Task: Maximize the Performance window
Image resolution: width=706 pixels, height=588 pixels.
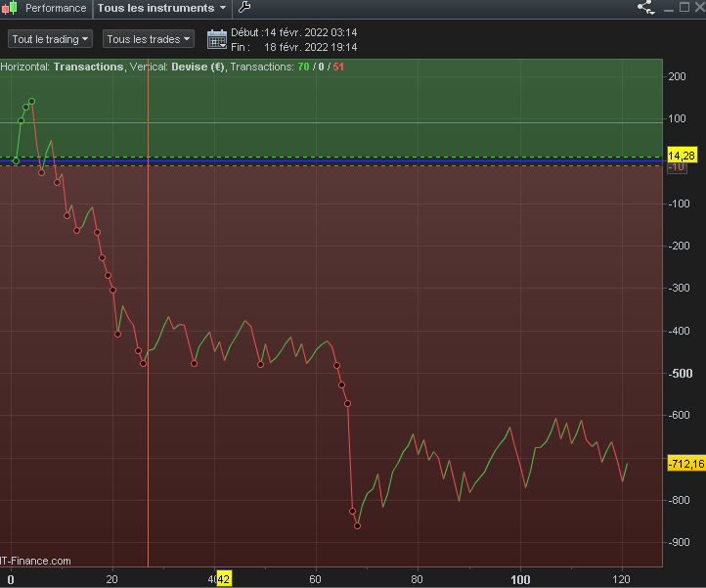Action: point(684,7)
